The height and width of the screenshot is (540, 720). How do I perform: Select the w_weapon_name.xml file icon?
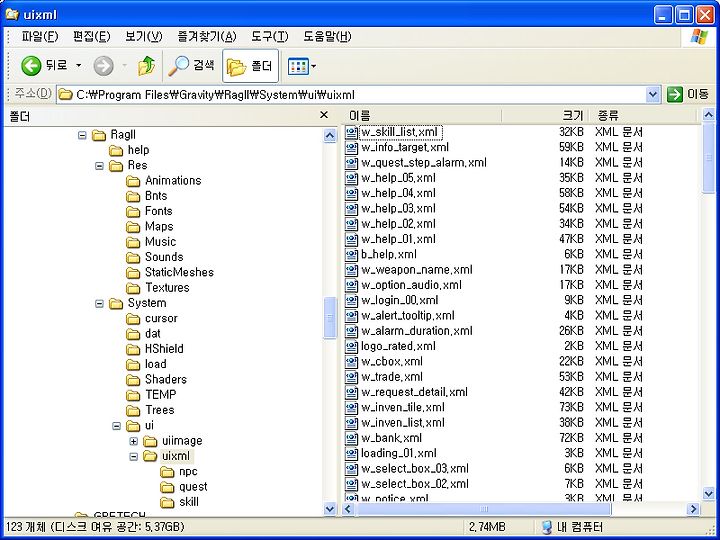click(x=351, y=270)
